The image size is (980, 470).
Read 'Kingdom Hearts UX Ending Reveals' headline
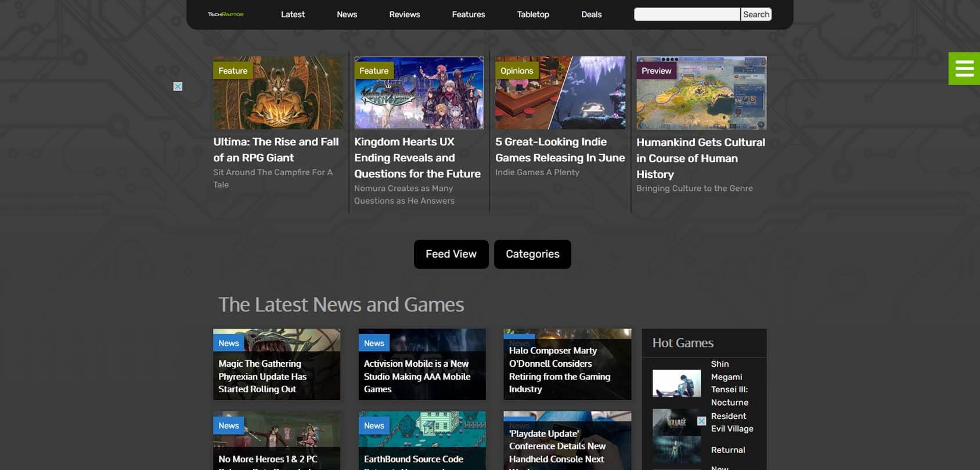[x=417, y=158]
